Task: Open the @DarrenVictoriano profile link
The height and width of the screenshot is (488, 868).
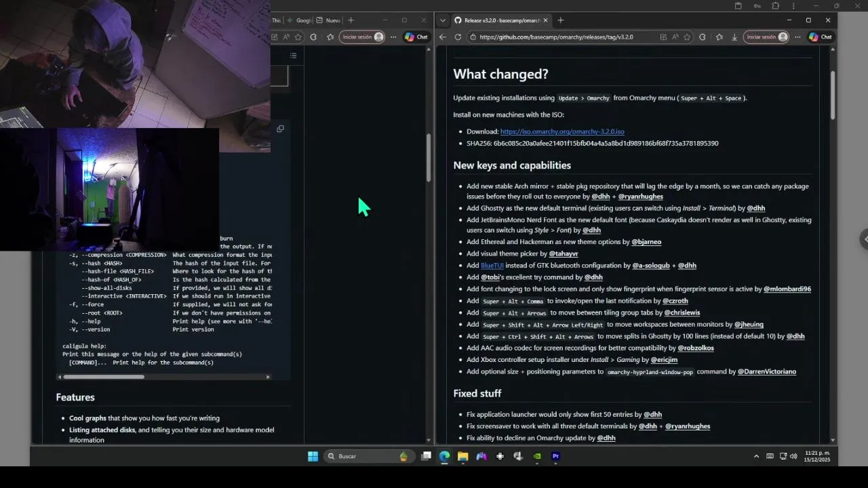Action: pyautogui.click(x=767, y=371)
